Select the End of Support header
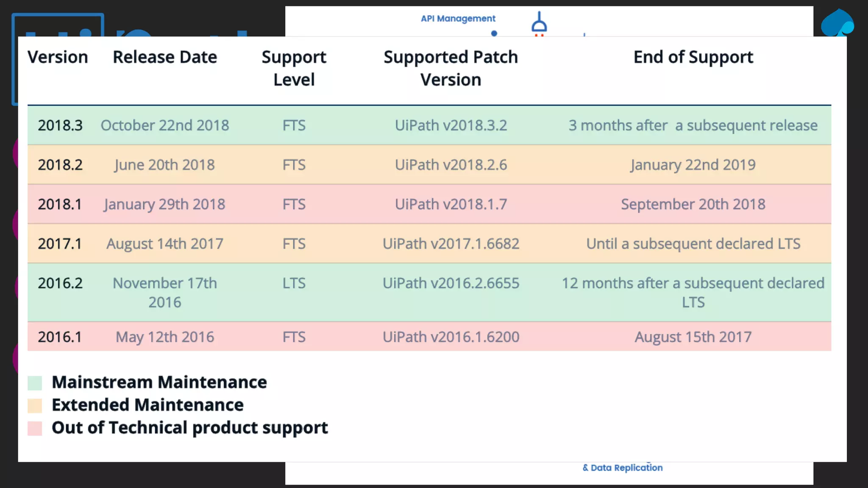Image resolution: width=868 pixels, height=488 pixels. 693,57
